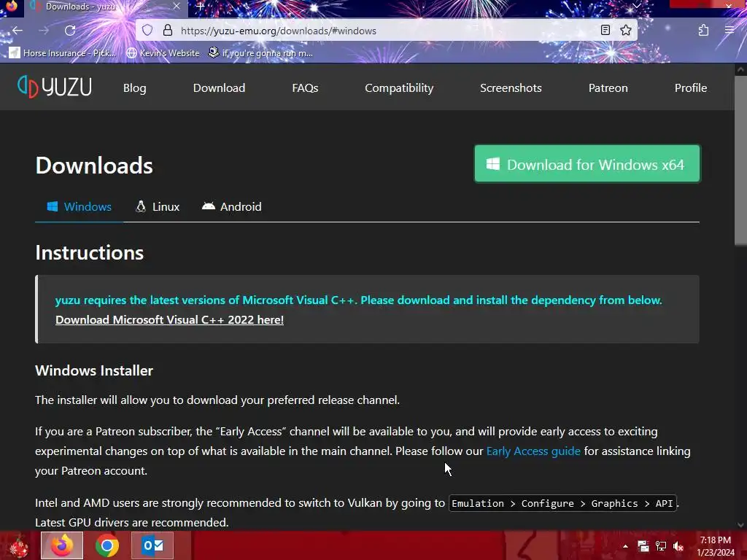Click the muted volume tray icon
This screenshot has height=560, width=747.
[x=678, y=546]
